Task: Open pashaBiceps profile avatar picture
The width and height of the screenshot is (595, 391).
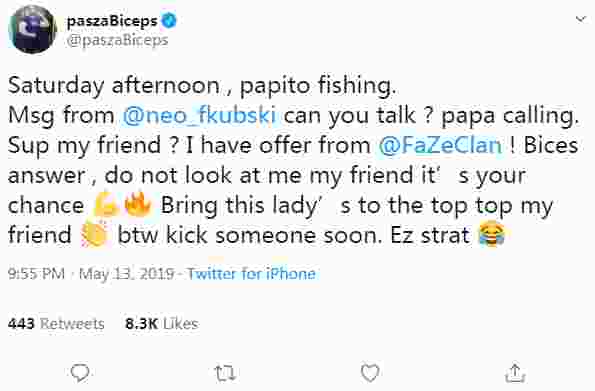Action: click(x=33, y=30)
